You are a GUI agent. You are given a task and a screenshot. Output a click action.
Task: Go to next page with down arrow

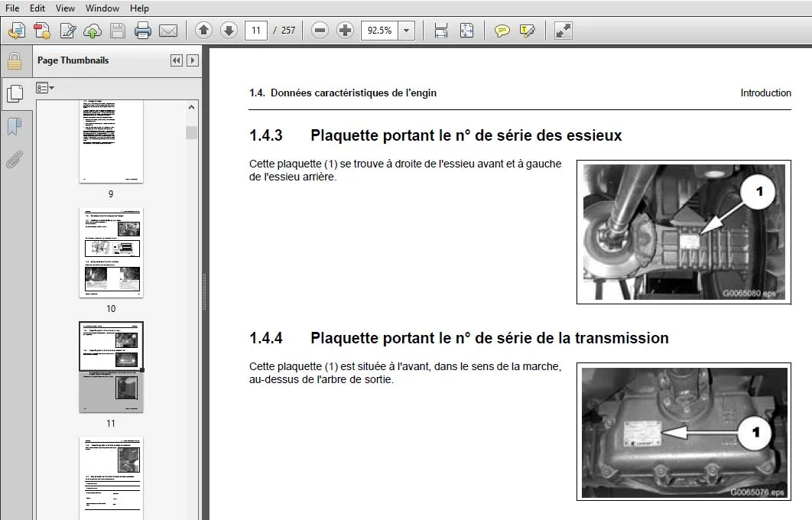[229, 31]
